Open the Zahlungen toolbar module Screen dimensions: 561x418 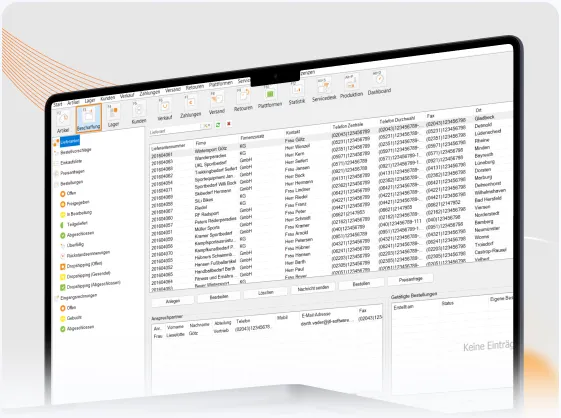pyautogui.click(x=190, y=106)
